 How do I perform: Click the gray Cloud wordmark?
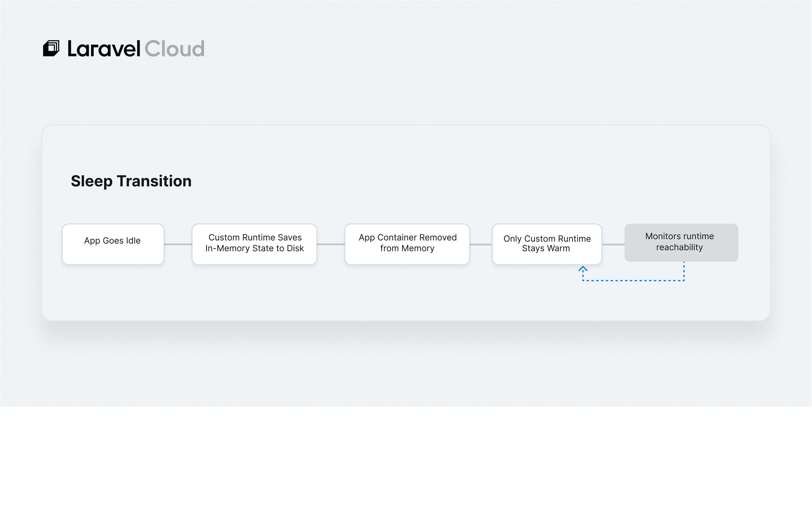[x=174, y=48]
